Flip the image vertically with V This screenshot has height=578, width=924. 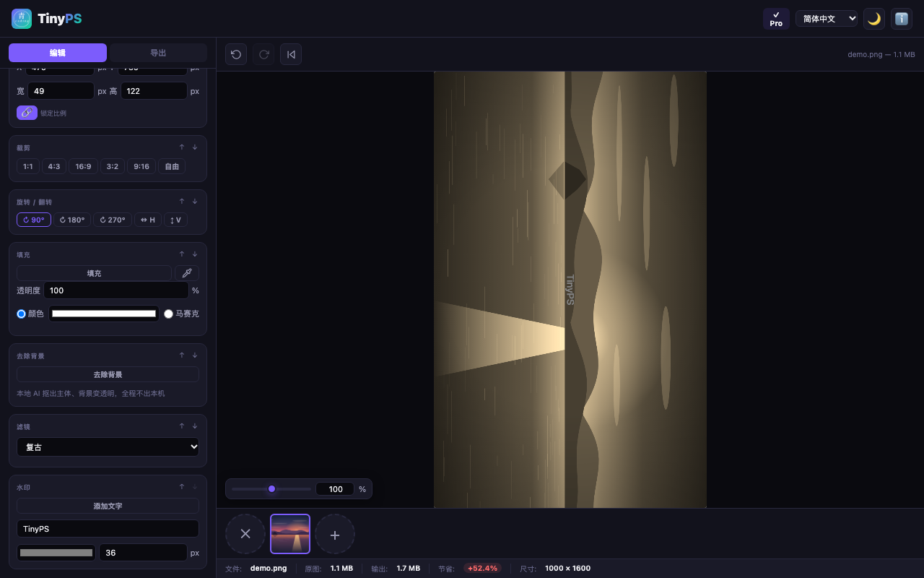point(175,220)
